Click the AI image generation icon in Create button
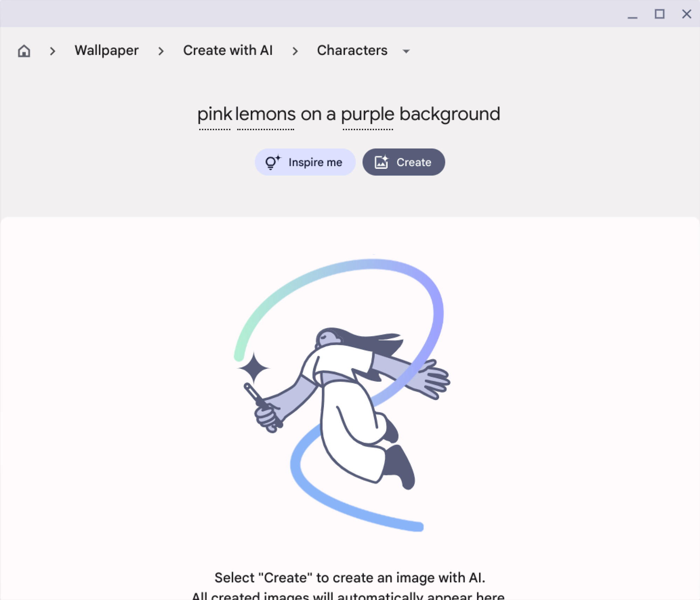The height and width of the screenshot is (600, 700). pos(382,162)
